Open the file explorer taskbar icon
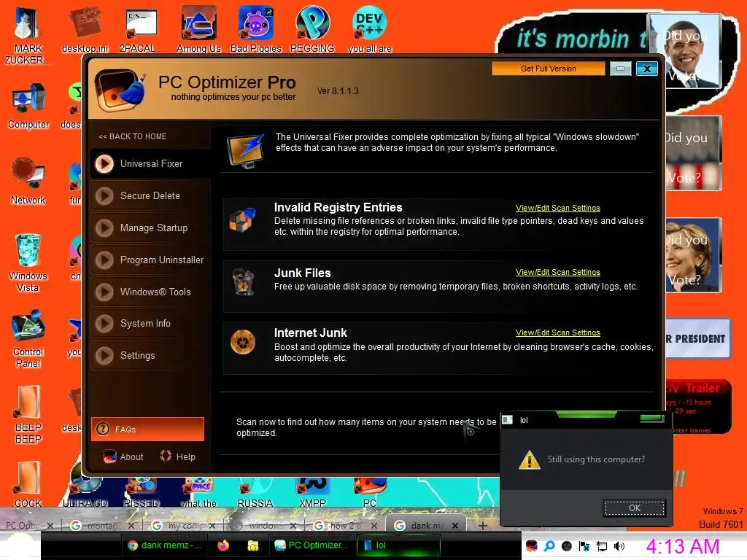The image size is (747, 560). coord(252,545)
